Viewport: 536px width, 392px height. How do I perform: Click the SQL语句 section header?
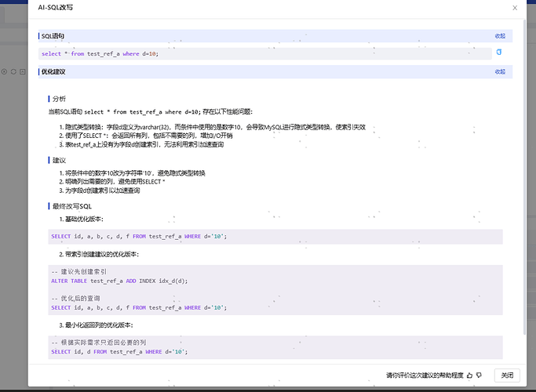coord(53,36)
